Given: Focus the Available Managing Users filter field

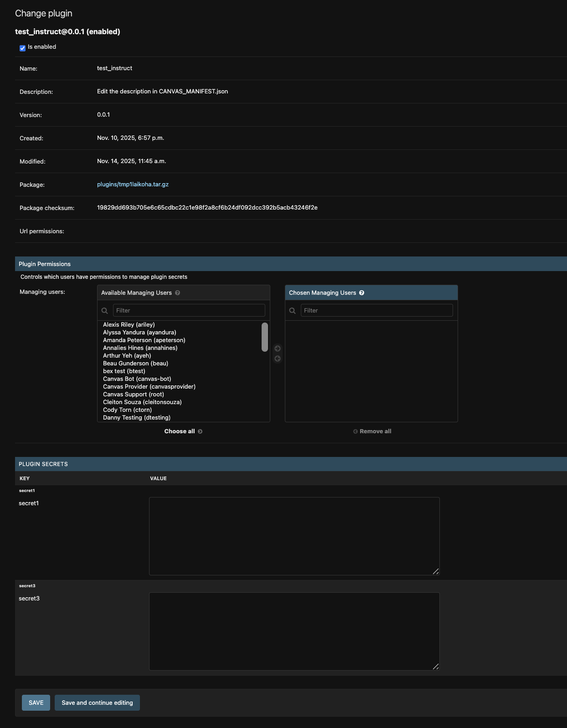Looking at the screenshot, I should tap(189, 310).
